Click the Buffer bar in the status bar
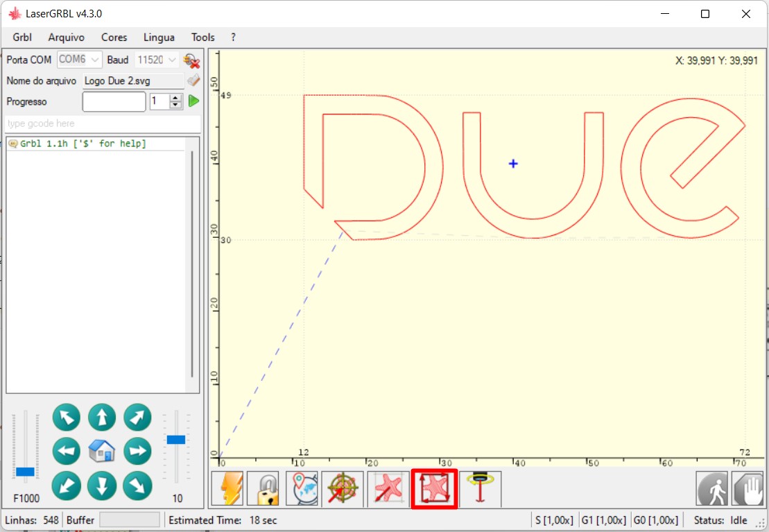Viewport: 769px width, 532px height. click(x=130, y=520)
